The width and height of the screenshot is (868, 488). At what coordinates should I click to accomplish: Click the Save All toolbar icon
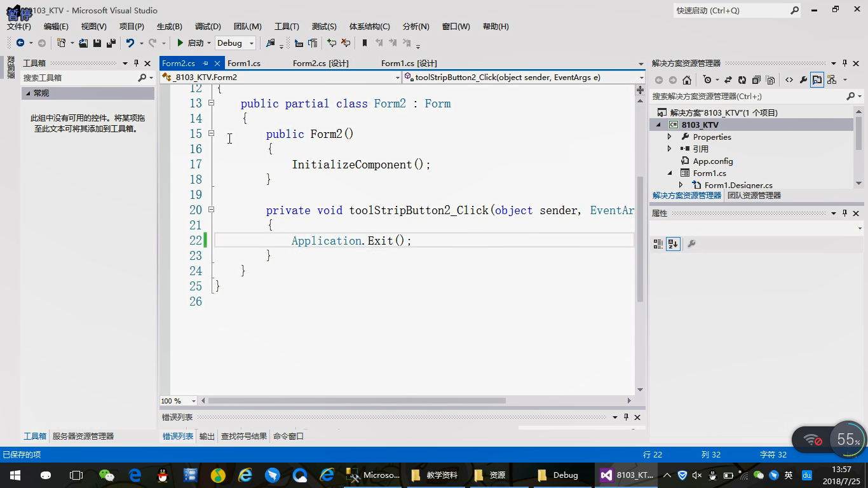111,43
